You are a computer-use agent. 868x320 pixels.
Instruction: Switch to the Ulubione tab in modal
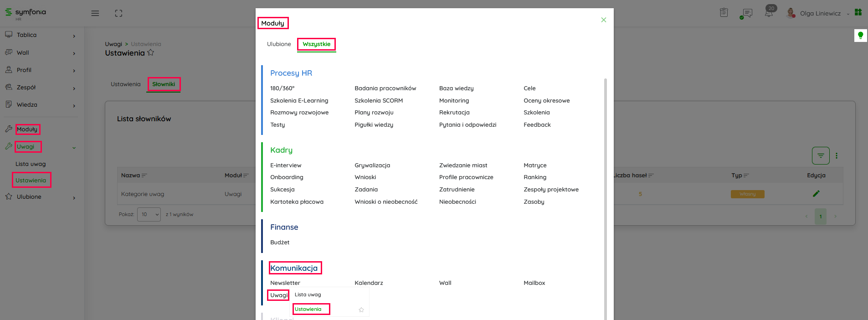click(x=279, y=44)
